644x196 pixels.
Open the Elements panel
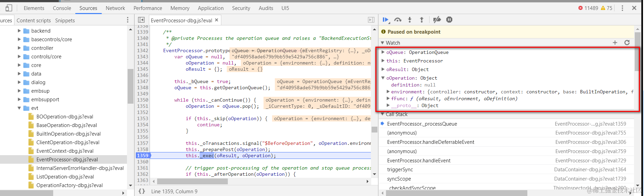click(x=34, y=8)
